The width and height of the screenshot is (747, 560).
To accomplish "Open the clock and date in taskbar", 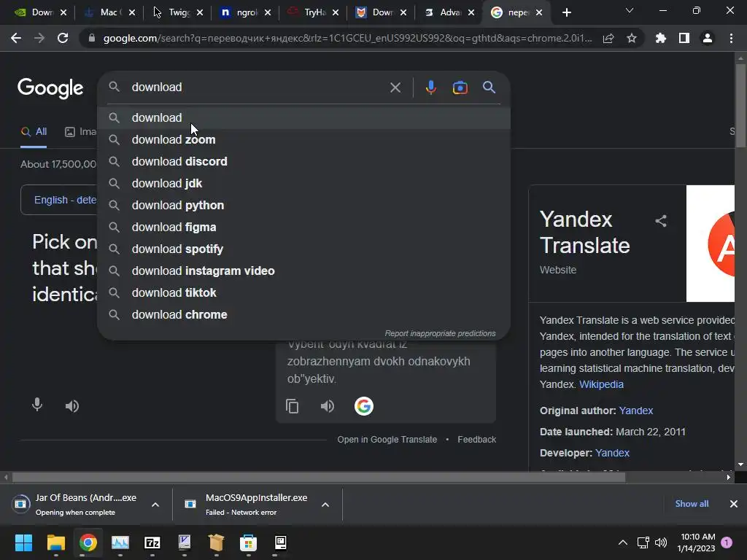I will tap(696, 542).
